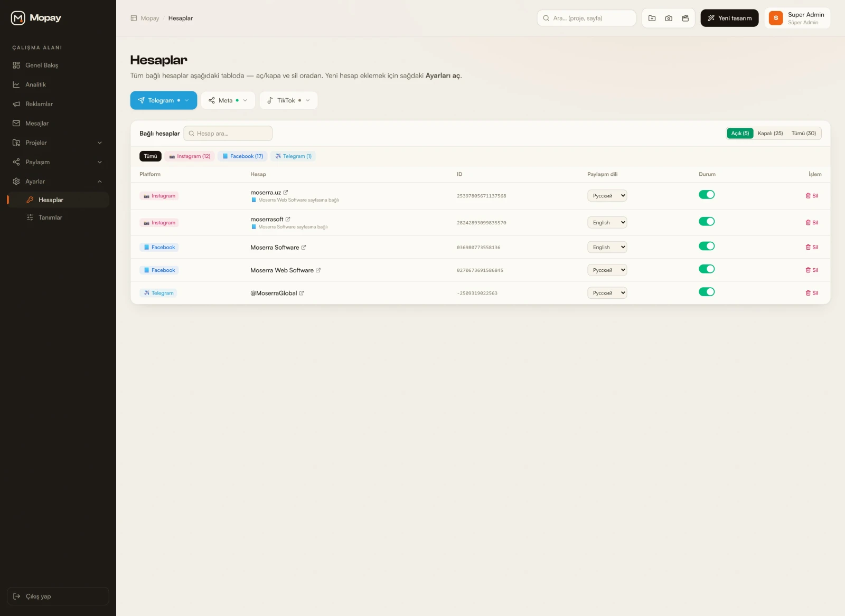Open Analitik page in sidebar
The image size is (845, 616).
coord(58,84)
